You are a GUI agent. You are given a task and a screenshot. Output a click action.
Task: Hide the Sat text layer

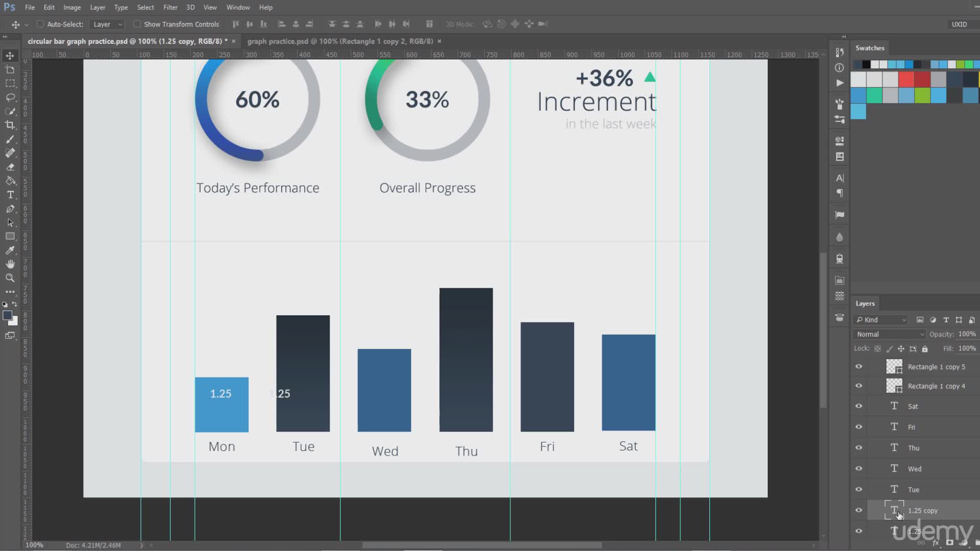(x=859, y=406)
